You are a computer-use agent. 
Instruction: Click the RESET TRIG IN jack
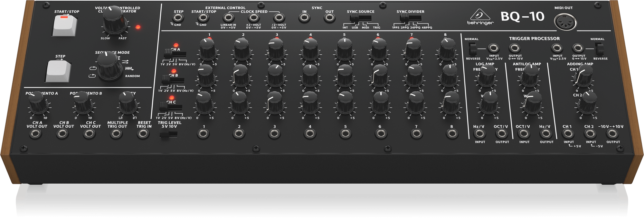coord(144,134)
